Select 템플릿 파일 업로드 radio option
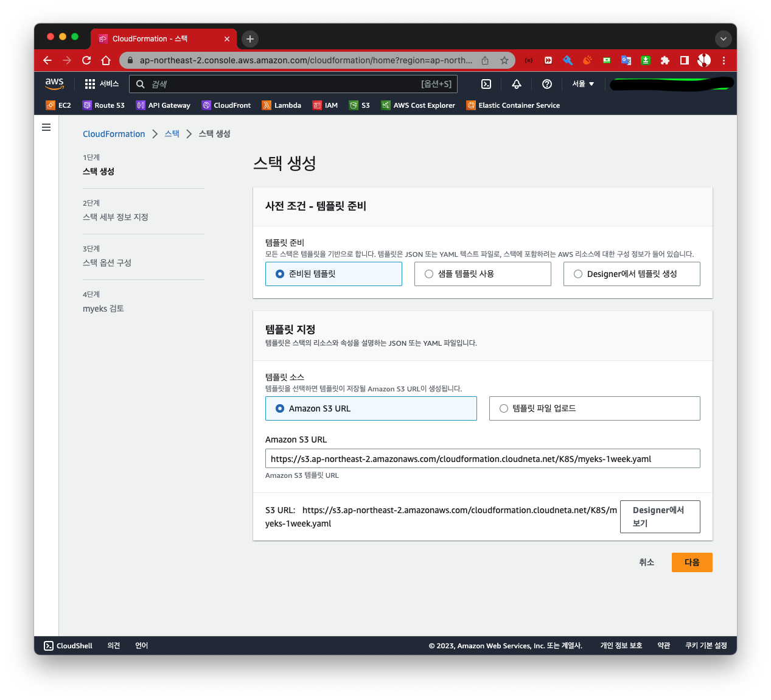771x700 pixels. coord(595,408)
